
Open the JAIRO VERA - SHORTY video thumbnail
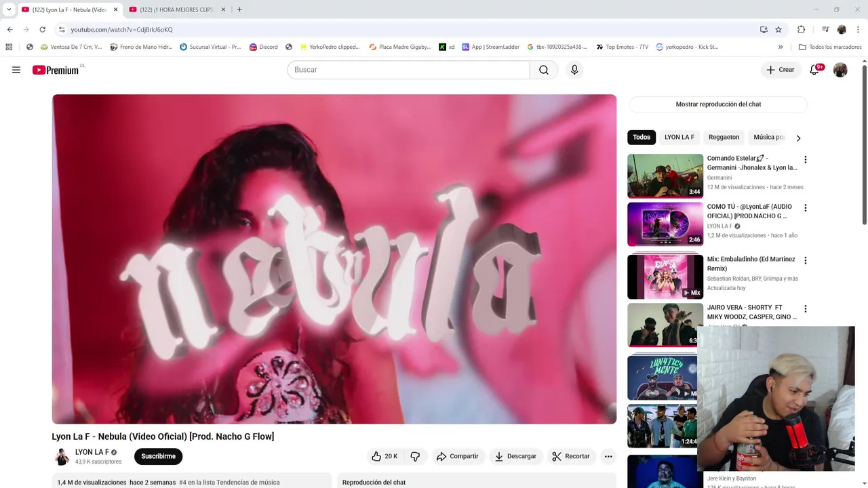pos(665,325)
